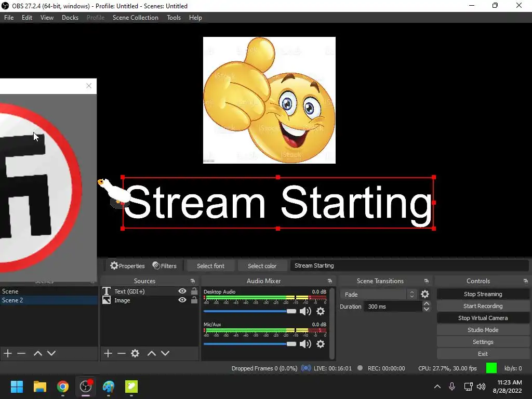
Task: Open the Fade transition dropdown
Action: [x=379, y=294]
